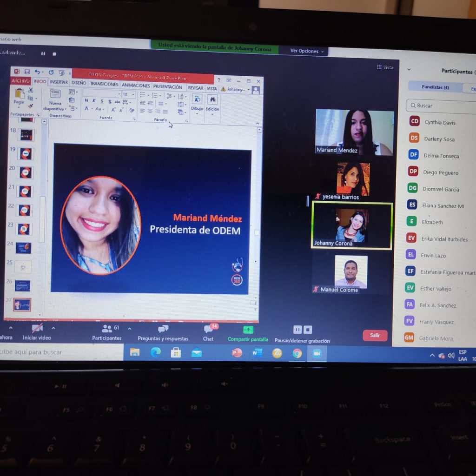The width and height of the screenshot is (476, 476).
Task: Select participant Cynthia Davis in the list
Action: point(441,122)
